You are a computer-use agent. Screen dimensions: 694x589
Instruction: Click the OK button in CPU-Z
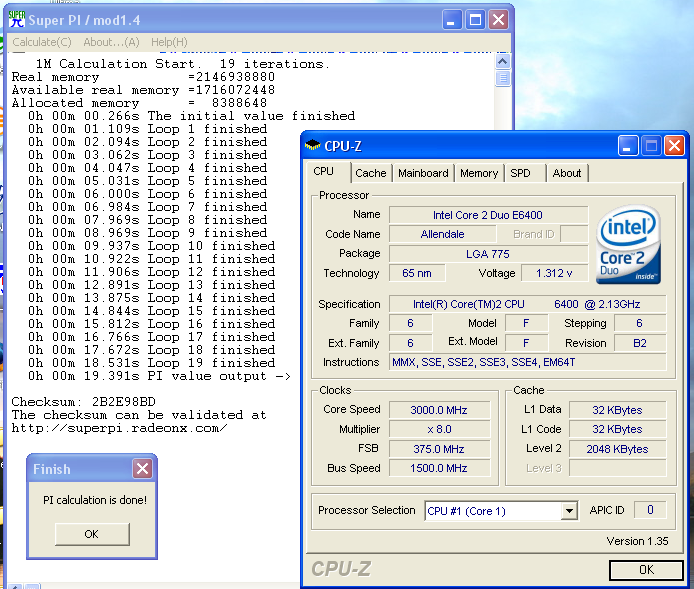tap(646, 570)
